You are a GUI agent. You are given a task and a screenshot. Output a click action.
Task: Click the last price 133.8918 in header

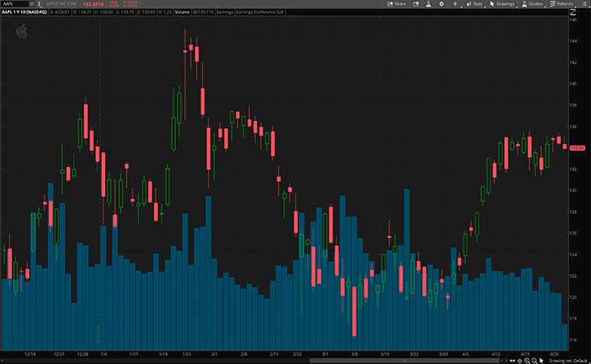(93, 4)
